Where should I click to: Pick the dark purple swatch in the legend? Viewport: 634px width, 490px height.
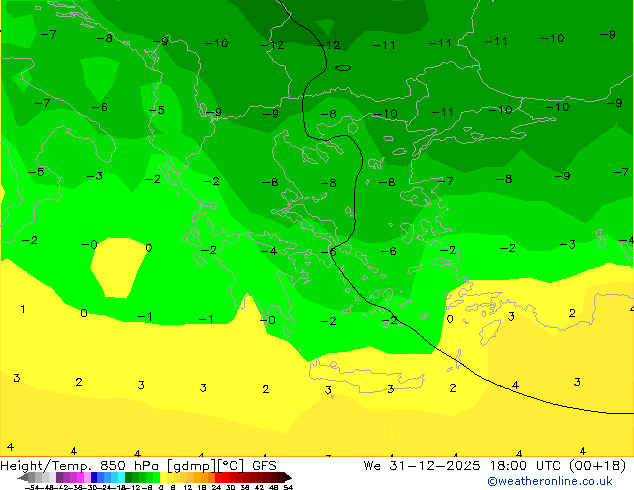(x=59, y=478)
